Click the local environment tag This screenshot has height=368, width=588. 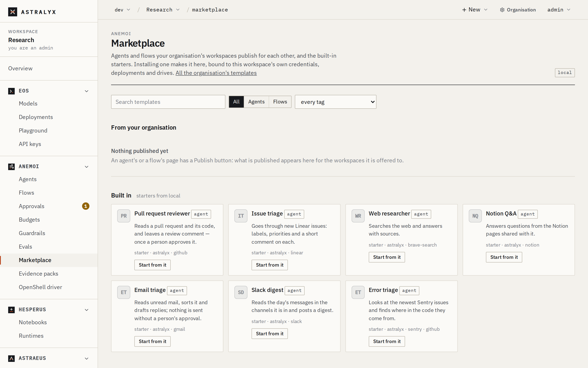565,73
